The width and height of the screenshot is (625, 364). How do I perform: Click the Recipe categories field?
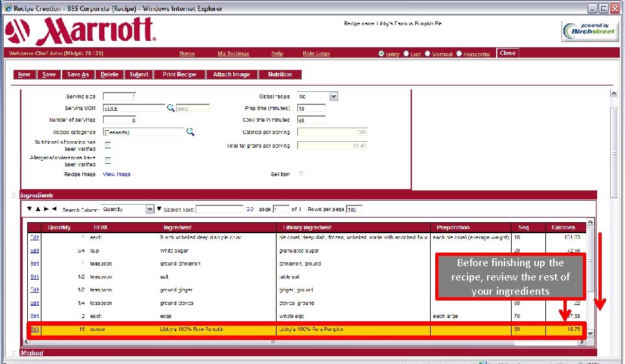144,132
